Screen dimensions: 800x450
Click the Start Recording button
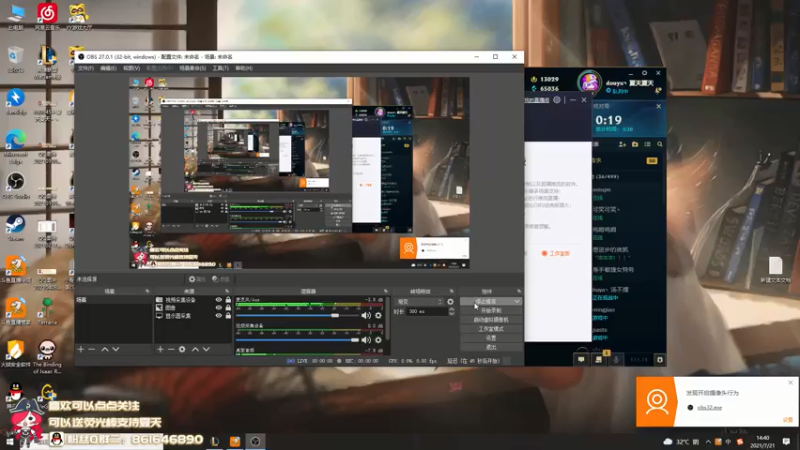click(491, 311)
